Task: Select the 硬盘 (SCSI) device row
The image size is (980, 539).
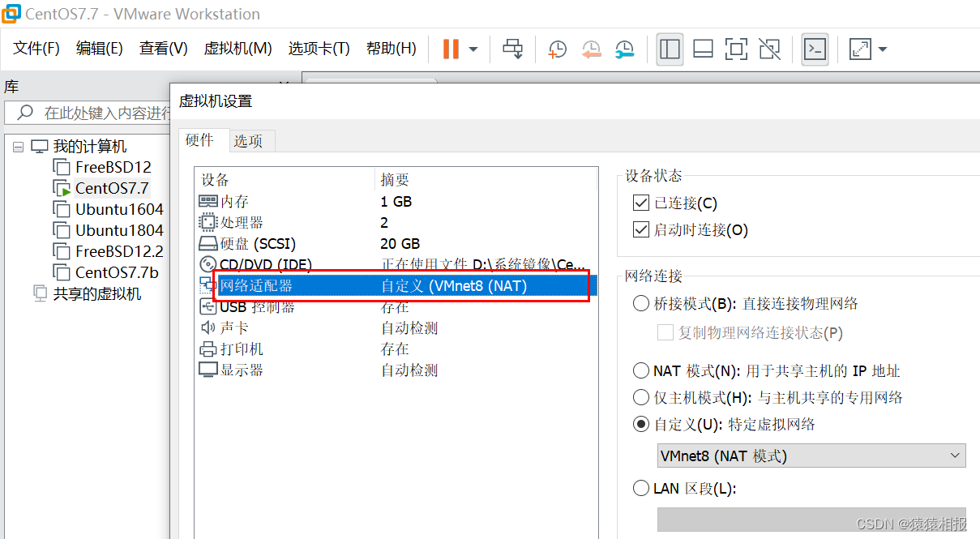Action: tap(397, 243)
